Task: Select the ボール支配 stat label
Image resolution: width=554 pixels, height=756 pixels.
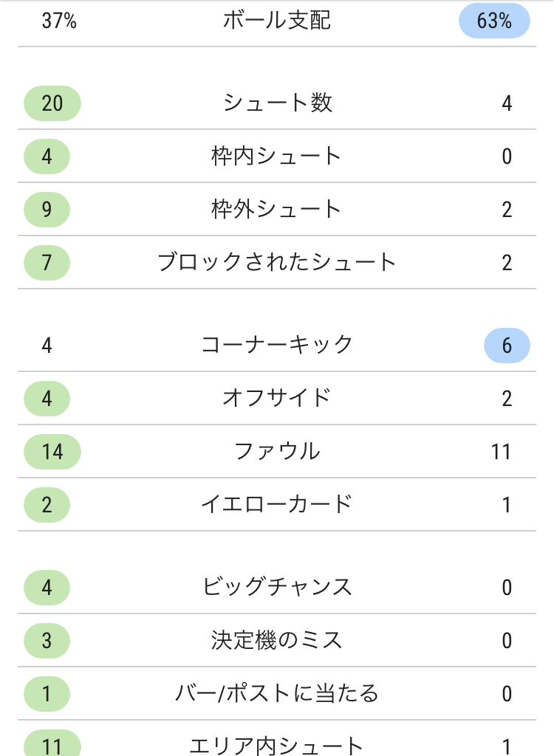Action: point(276,21)
